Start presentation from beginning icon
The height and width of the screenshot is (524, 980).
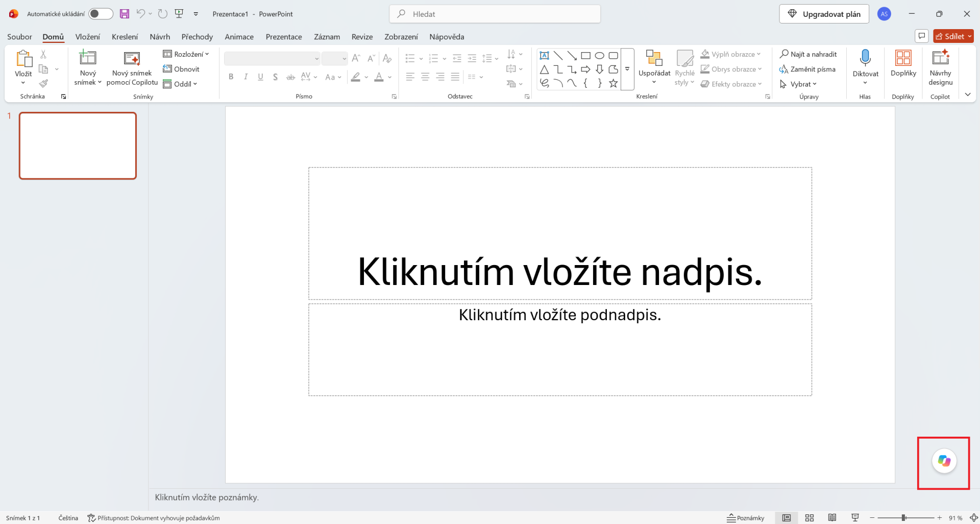click(179, 14)
